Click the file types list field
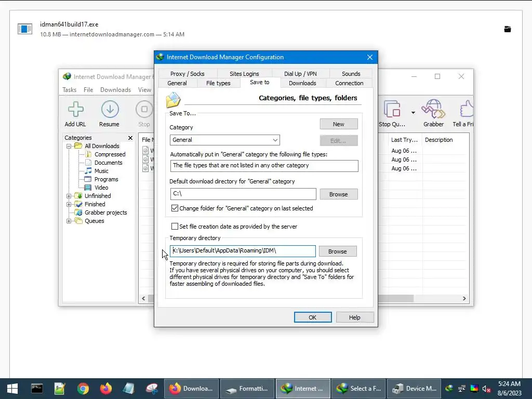The height and width of the screenshot is (399, 532). [x=264, y=166]
